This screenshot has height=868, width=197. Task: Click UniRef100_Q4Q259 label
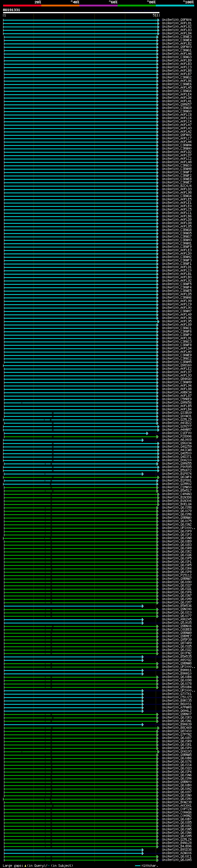tap(177, 447)
